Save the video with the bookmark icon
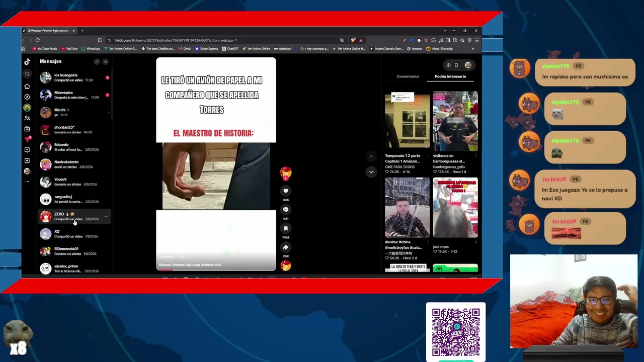 (286, 228)
